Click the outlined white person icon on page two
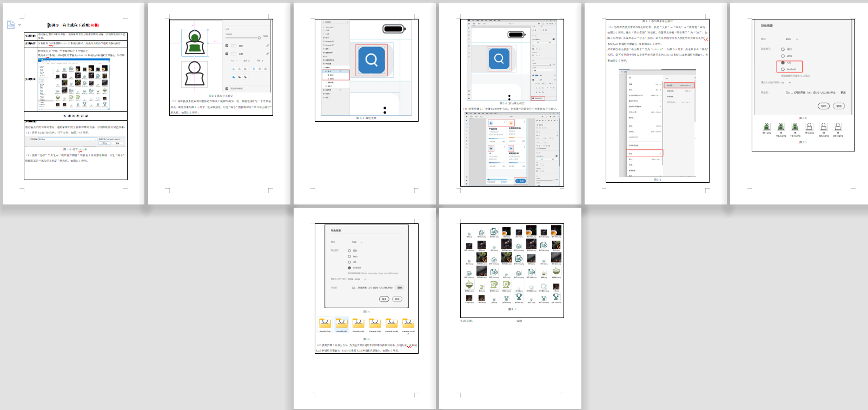 [x=194, y=74]
